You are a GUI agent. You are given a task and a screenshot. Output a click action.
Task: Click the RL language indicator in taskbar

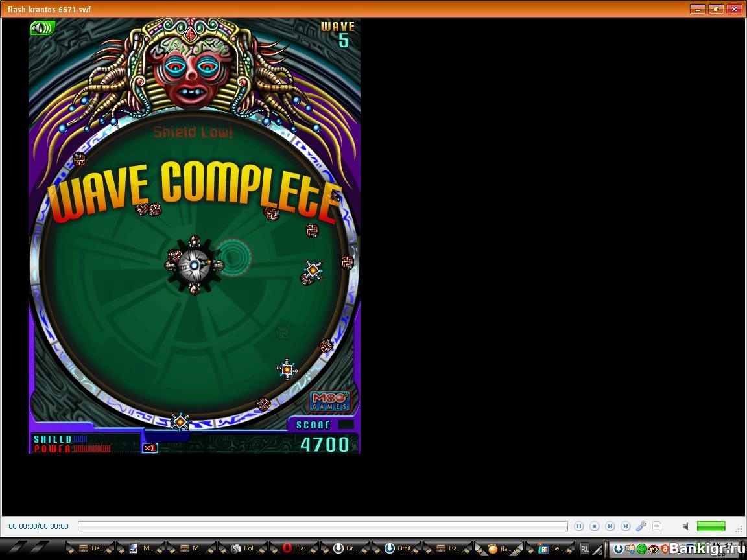[584, 548]
